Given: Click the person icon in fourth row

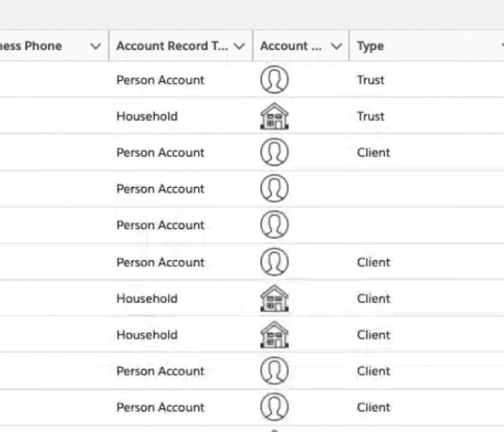Looking at the screenshot, I should pyautogui.click(x=274, y=188).
